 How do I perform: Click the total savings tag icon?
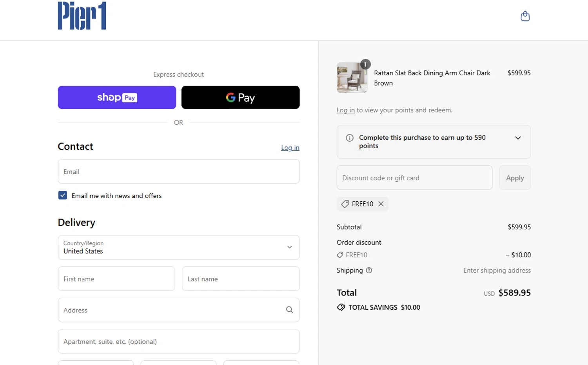coord(341,307)
